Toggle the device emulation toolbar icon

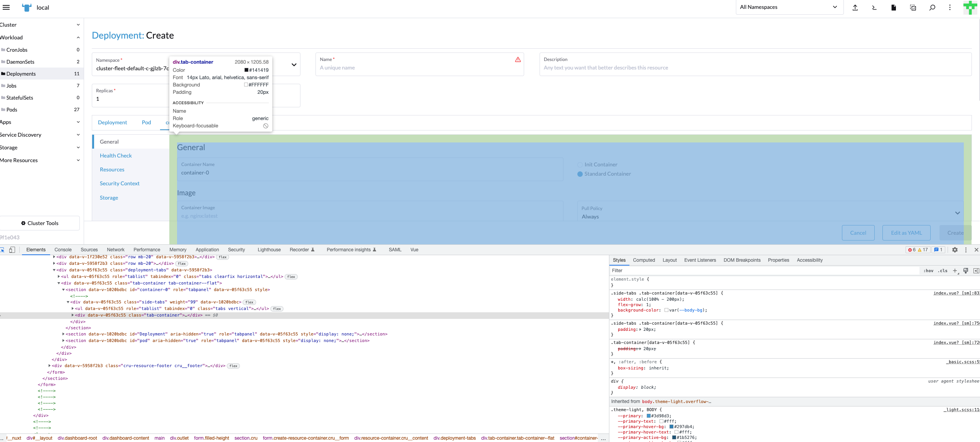pos(12,250)
